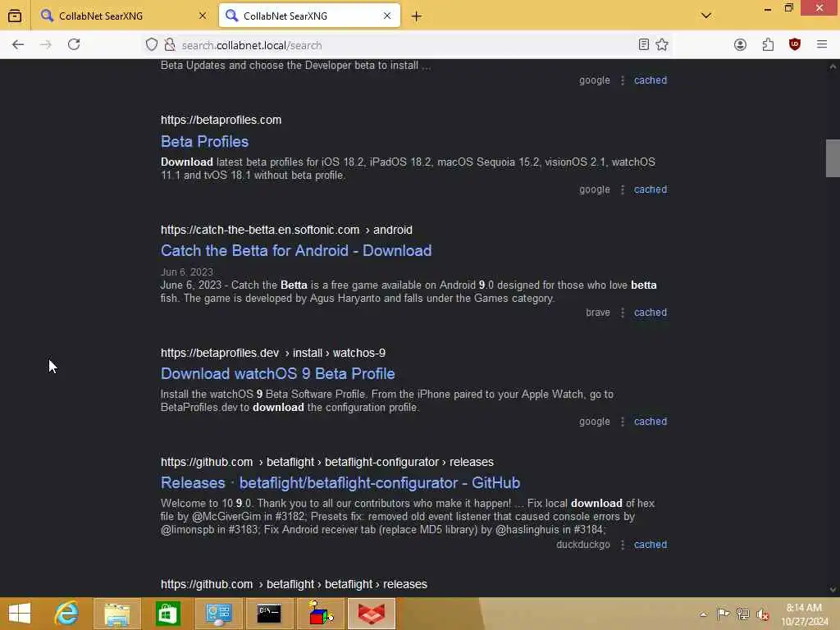
Task: Click the betaprofiles.dev install watchos-9 URL
Action: (x=273, y=353)
